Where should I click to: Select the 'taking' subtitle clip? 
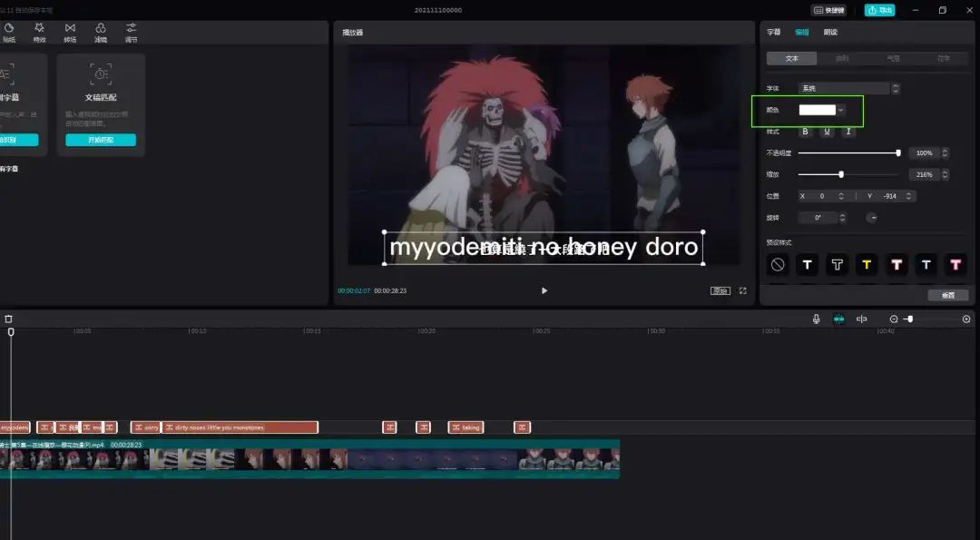coord(465,427)
